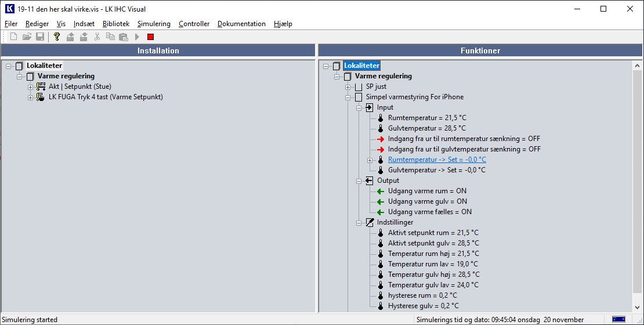Click the Open folder toolbar icon
644x325 pixels.
click(x=27, y=37)
